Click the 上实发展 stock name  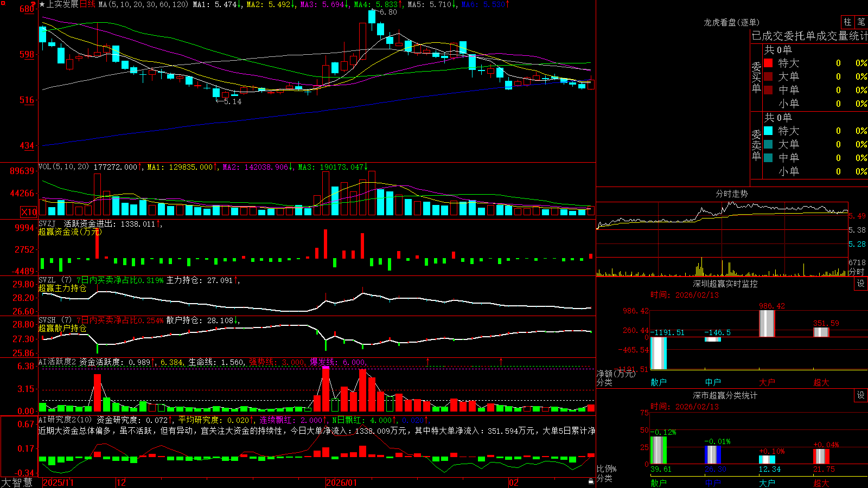click(62, 4)
